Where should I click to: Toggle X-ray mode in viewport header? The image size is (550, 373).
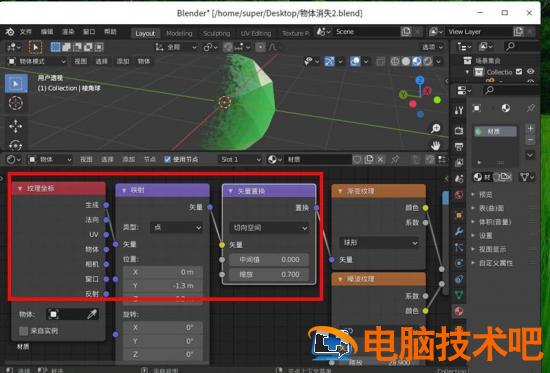[380, 62]
